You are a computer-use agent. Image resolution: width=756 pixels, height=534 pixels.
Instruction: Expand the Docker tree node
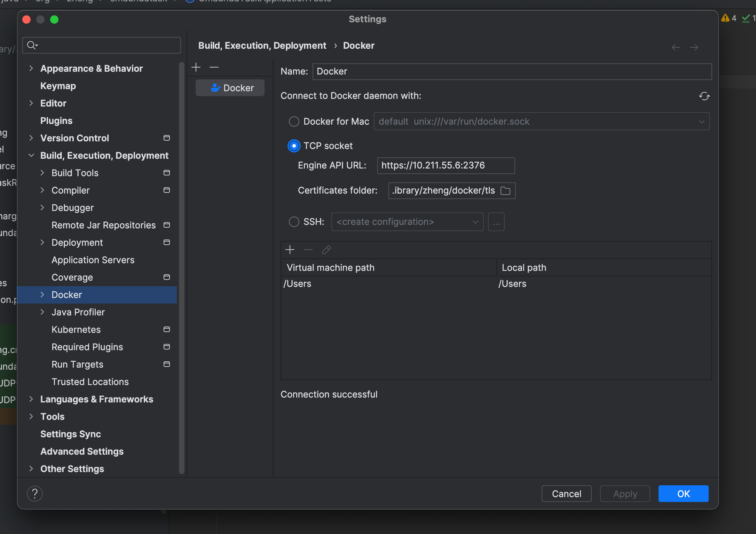(x=42, y=295)
